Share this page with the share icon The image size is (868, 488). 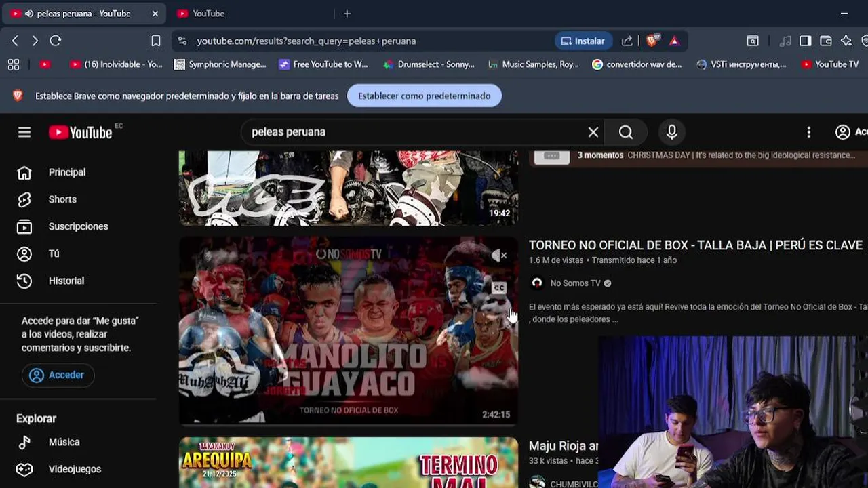[x=627, y=41]
